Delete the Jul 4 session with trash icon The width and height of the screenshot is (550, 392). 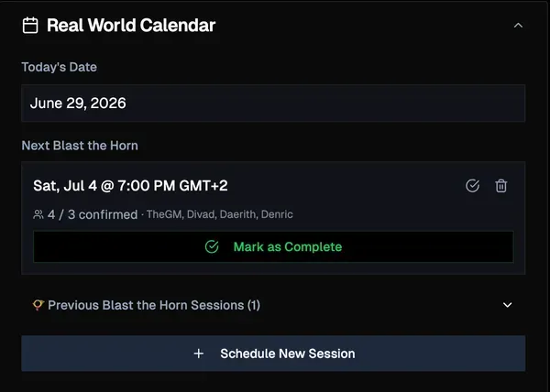(500, 186)
